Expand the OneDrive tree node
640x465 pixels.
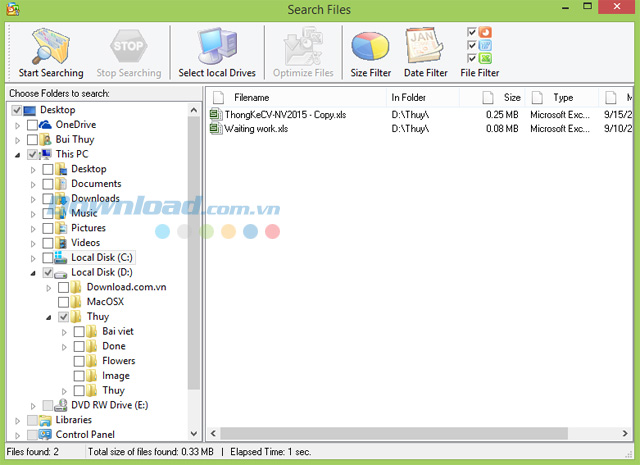click(18, 126)
